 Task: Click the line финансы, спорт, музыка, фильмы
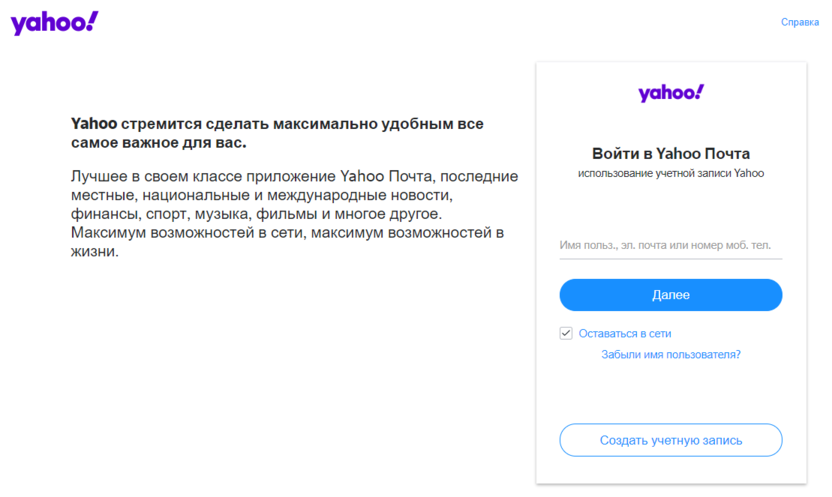tap(256, 214)
